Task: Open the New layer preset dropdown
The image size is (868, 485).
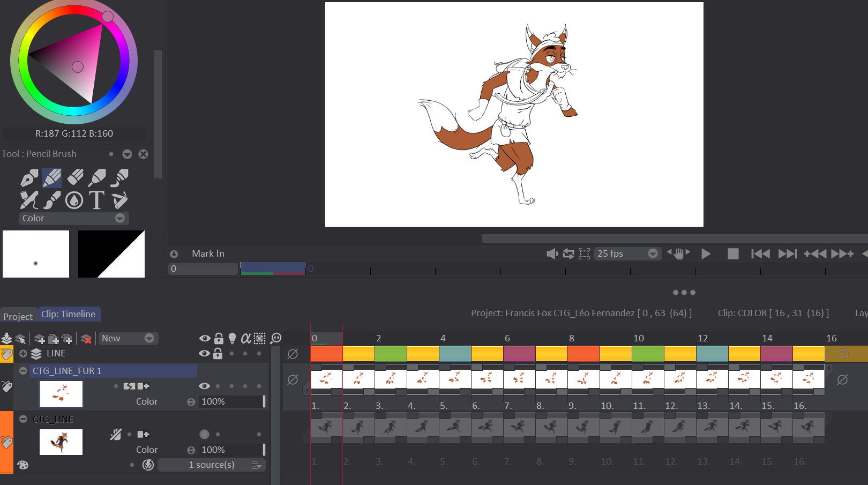Action: pyautogui.click(x=149, y=338)
